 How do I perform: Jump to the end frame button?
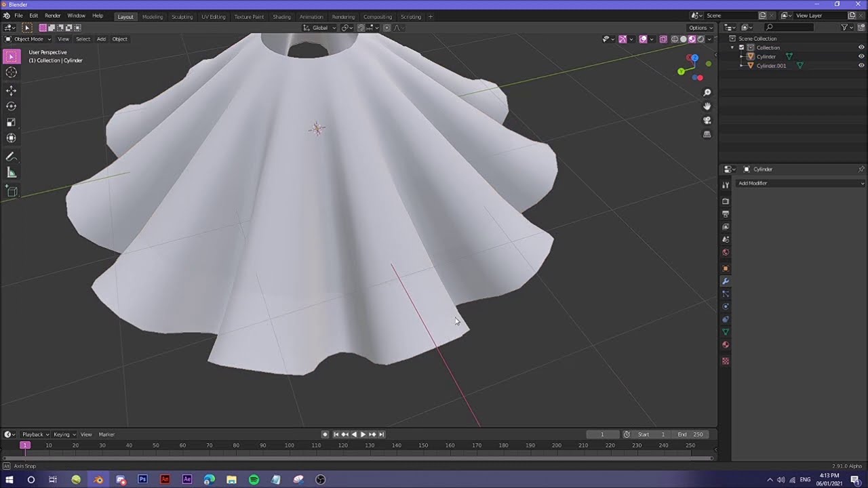pos(381,434)
